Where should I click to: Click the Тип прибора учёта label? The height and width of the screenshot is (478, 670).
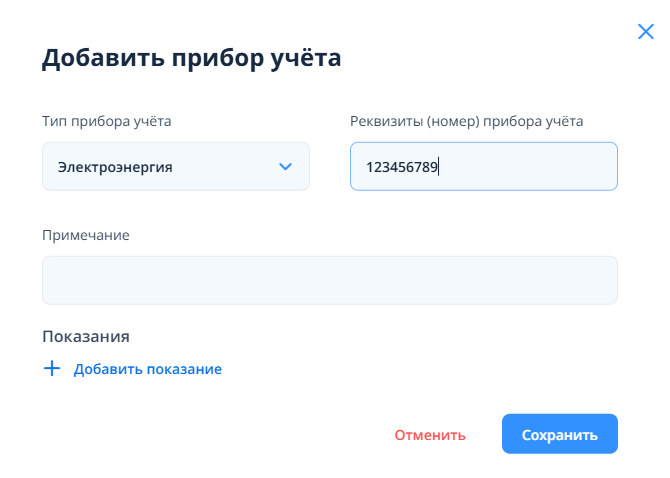point(107,121)
